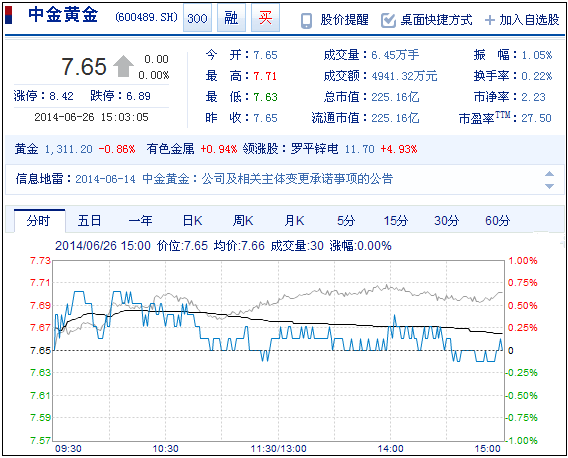Click the 跌停 limit-down value 6.89
Image resolution: width=568 pixels, height=458 pixels.
[x=138, y=96]
